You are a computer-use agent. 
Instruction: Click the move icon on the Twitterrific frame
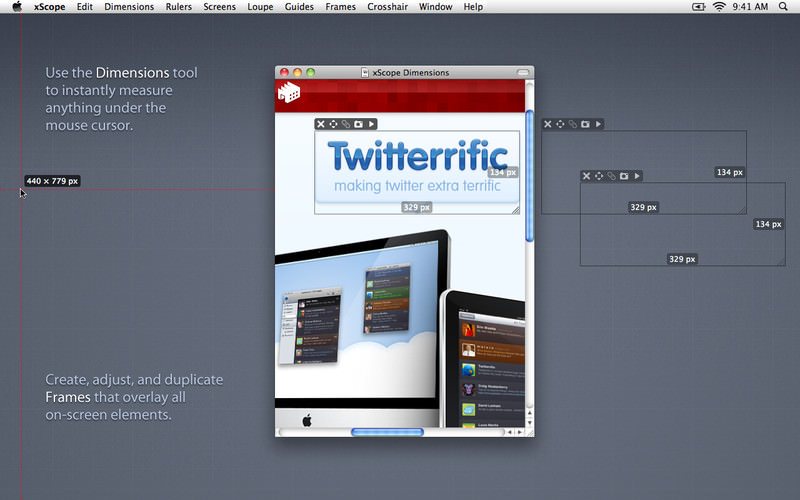(x=333, y=124)
